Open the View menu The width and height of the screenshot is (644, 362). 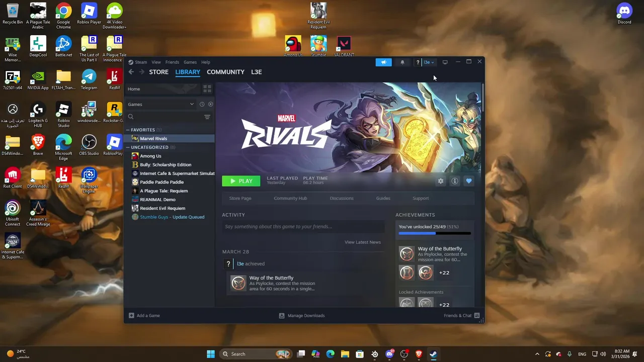(156, 62)
